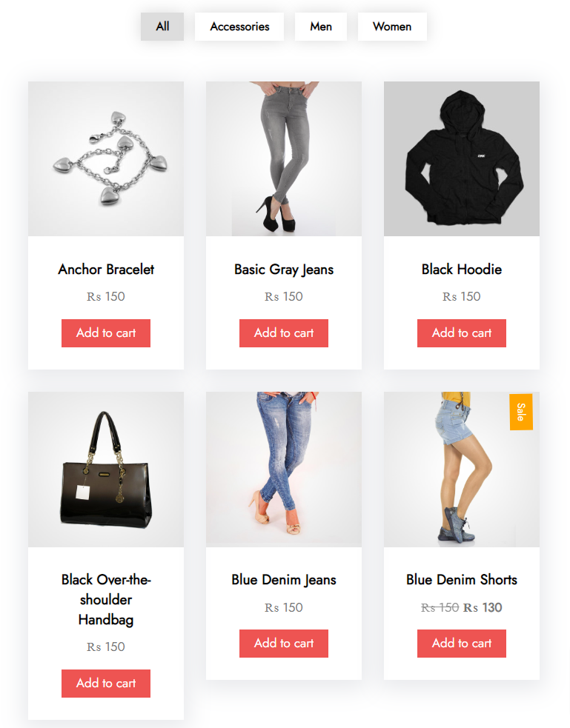Viewport: 570px width, 728px height.
Task: Open the Blue Denim Jeans image
Action: tap(284, 470)
